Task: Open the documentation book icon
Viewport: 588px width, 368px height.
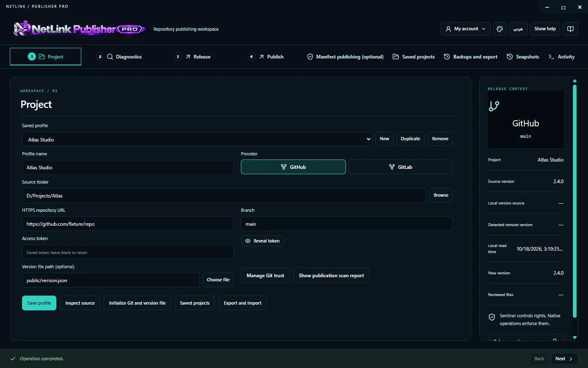Action: [x=570, y=29]
